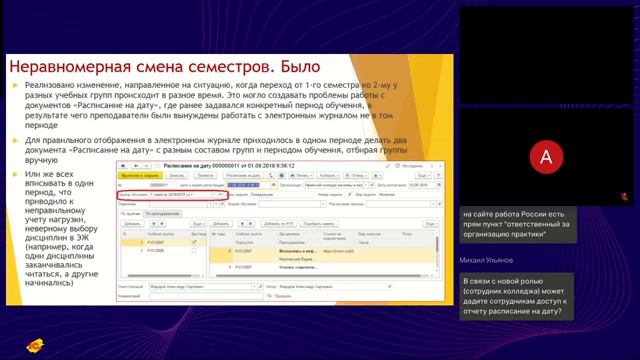Click the Провести и закрыть button
This screenshot has width=640, height=360.
pyautogui.click(x=140, y=176)
